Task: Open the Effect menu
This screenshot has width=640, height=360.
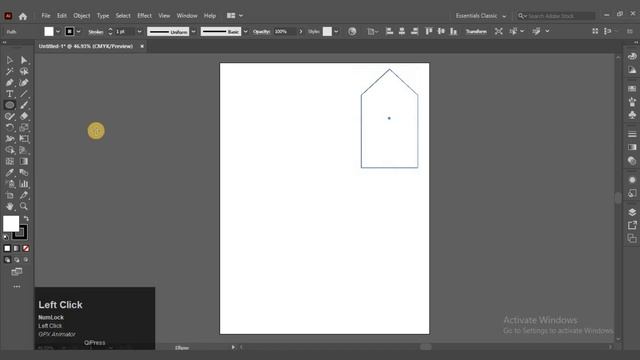Action: click(144, 16)
